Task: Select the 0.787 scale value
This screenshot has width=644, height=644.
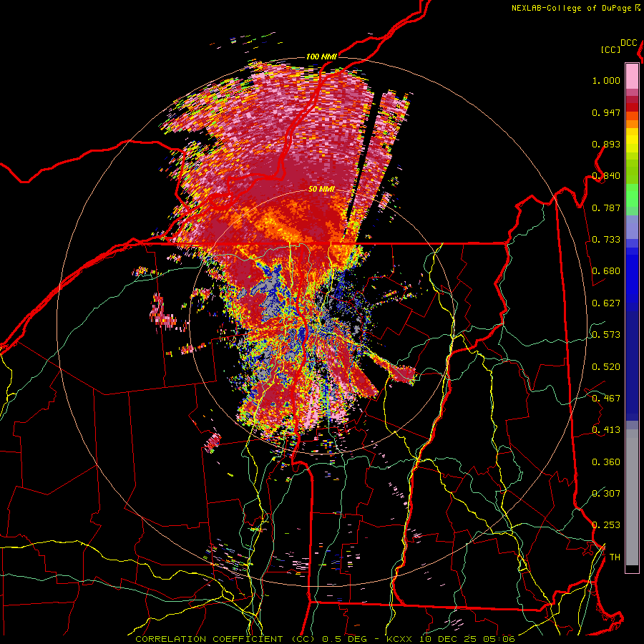Action: click(606, 208)
